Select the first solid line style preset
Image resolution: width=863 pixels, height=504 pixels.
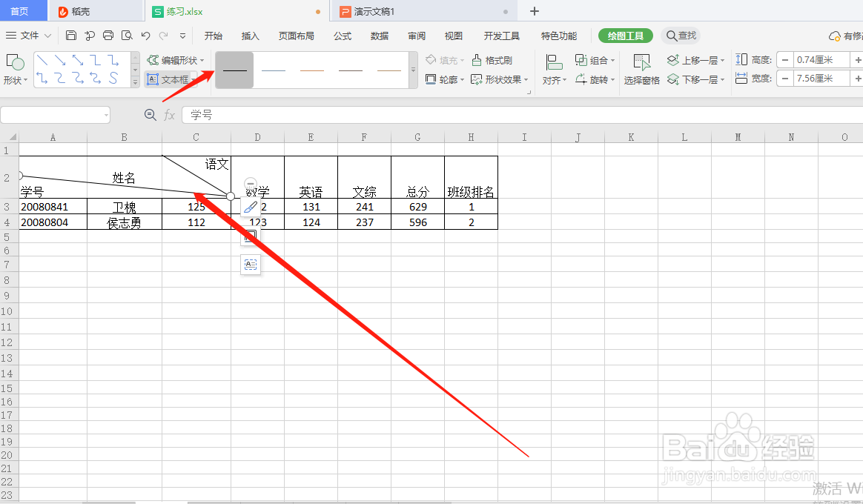(x=234, y=70)
